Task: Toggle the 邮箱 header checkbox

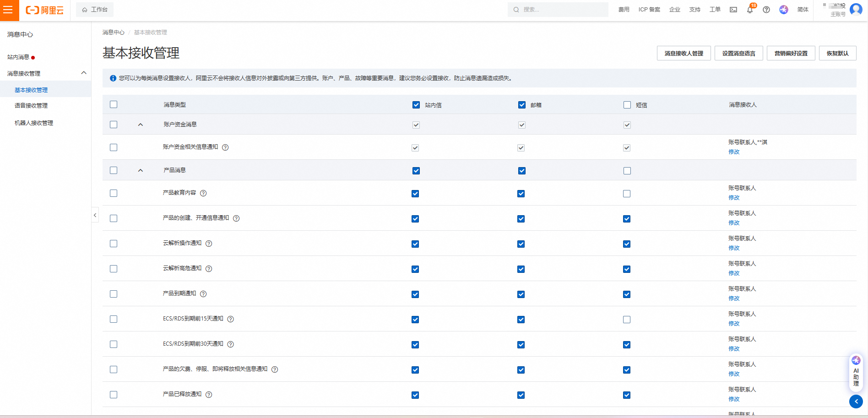Action: (x=522, y=105)
